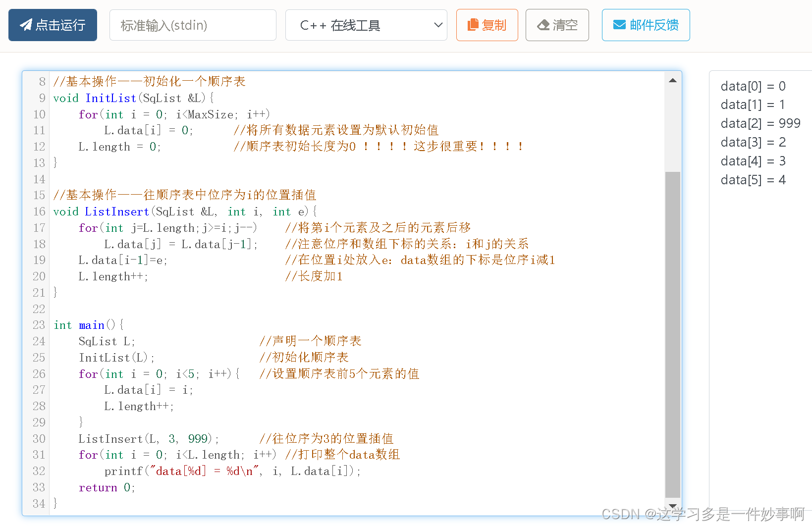
Task: Click the copy icon on 复制 button
Action: point(473,25)
